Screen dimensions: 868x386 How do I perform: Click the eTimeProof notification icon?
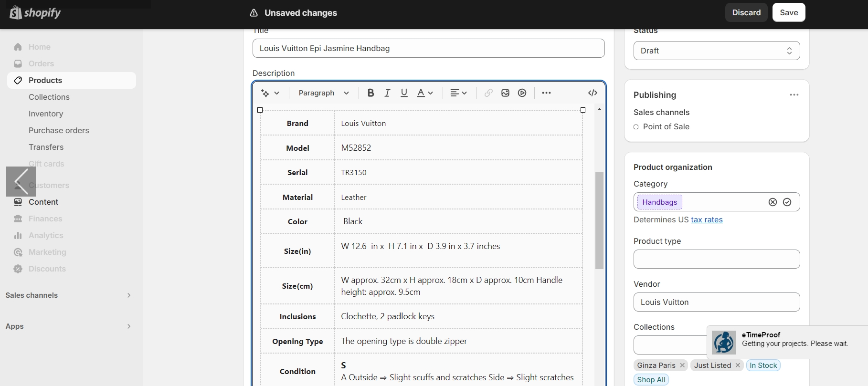(724, 342)
